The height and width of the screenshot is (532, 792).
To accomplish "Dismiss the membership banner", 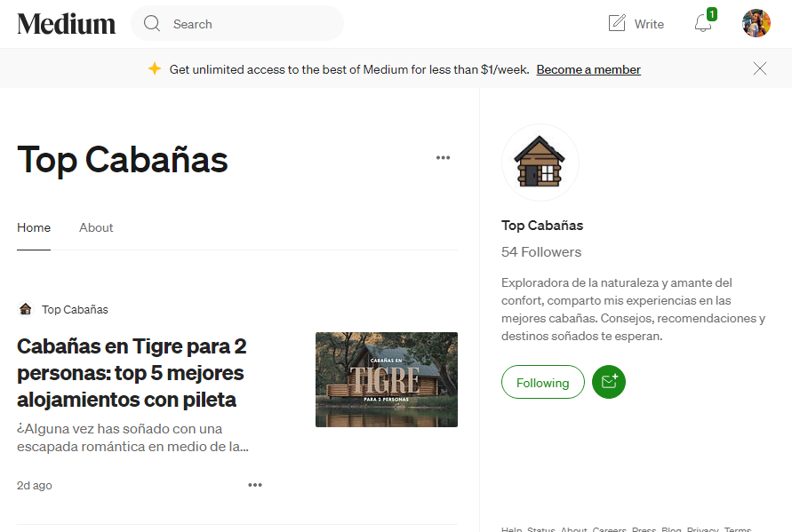I will [x=760, y=68].
